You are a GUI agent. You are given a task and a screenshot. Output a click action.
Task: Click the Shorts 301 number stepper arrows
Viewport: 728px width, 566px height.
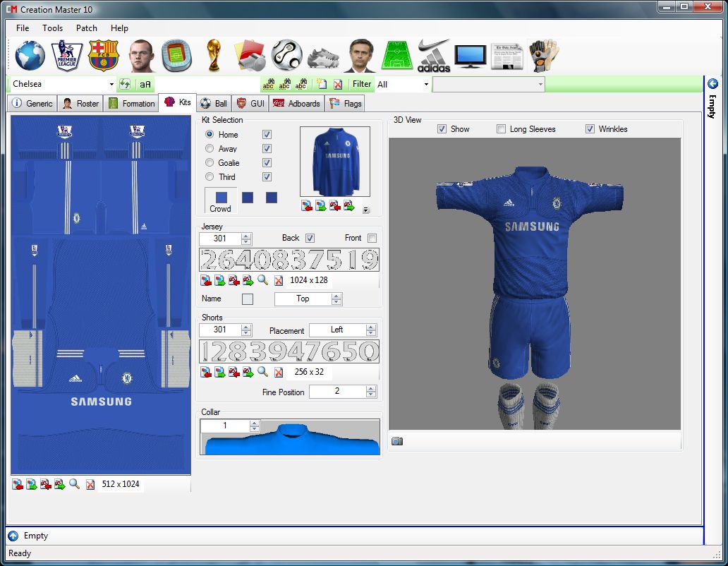click(246, 330)
